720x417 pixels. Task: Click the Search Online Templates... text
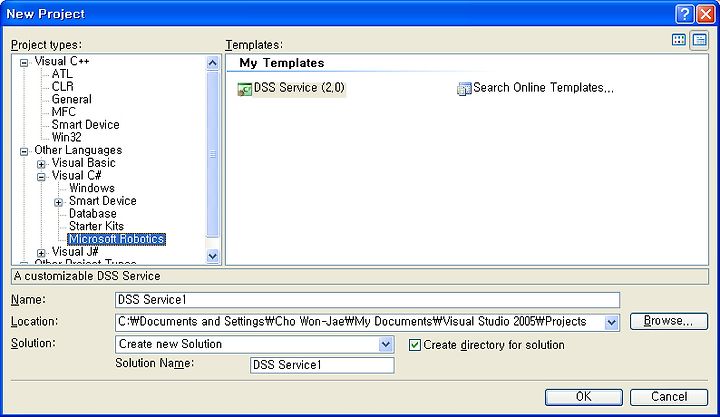pyautogui.click(x=543, y=88)
